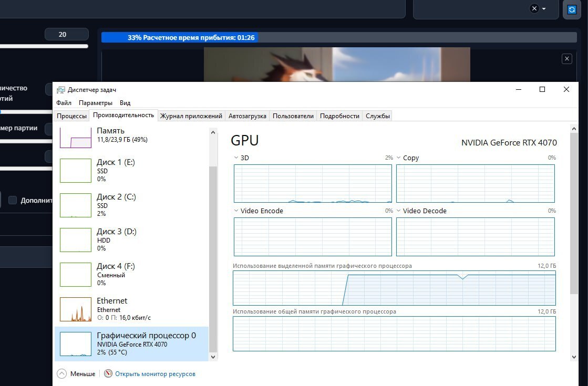This screenshot has height=386, width=588.
Task: Click Меньше to show fewer details
Action: [82, 373]
